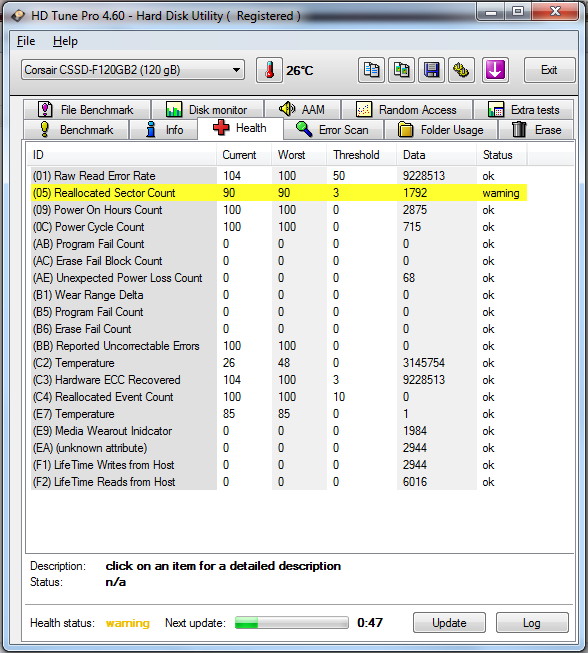Click the Log button
Screen dimensions: 588x653
[x=532, y=623]
